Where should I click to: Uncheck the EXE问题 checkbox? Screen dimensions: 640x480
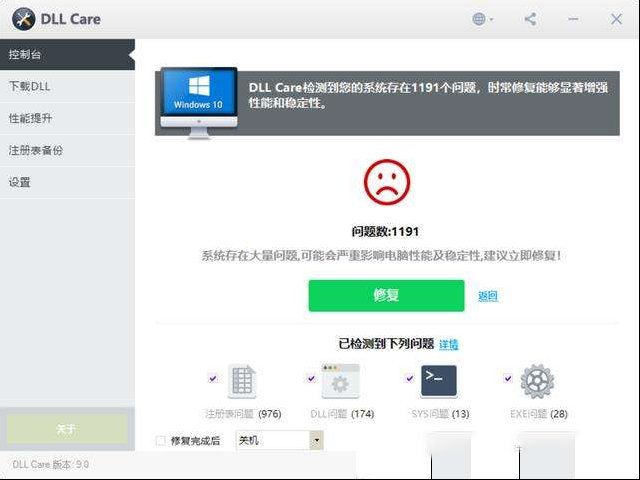pos(508,378)
